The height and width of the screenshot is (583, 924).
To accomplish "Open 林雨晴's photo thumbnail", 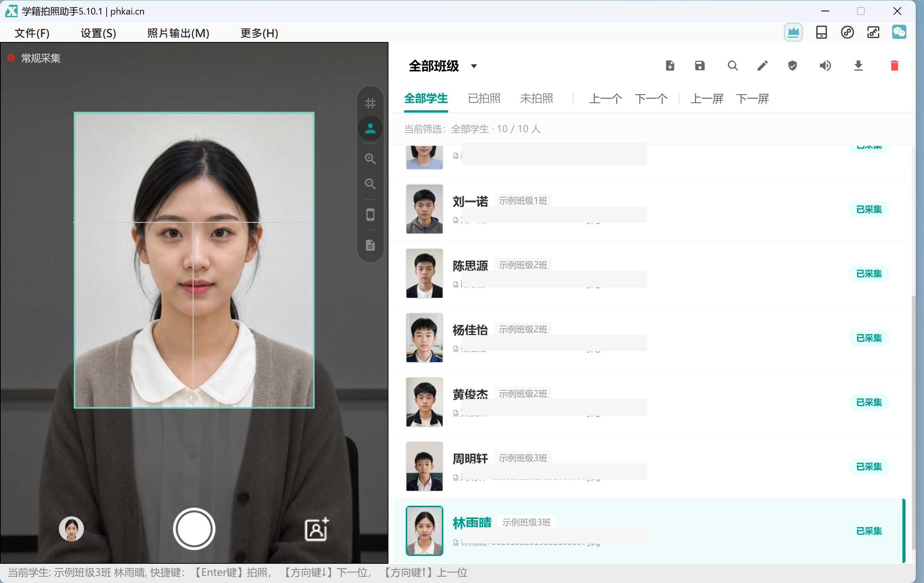I will (x=424, y=531).
